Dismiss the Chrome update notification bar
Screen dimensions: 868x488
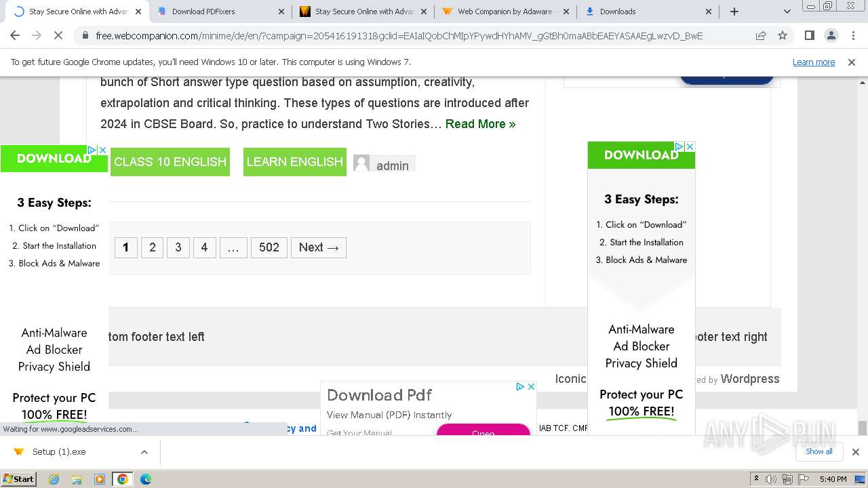tap(852, 62)
